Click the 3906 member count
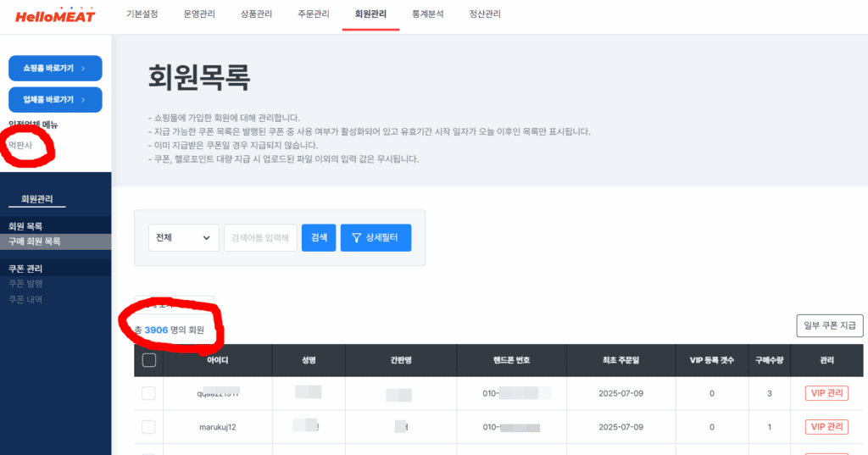The width and height of the screenshot is (868, 455). (156, 330)
